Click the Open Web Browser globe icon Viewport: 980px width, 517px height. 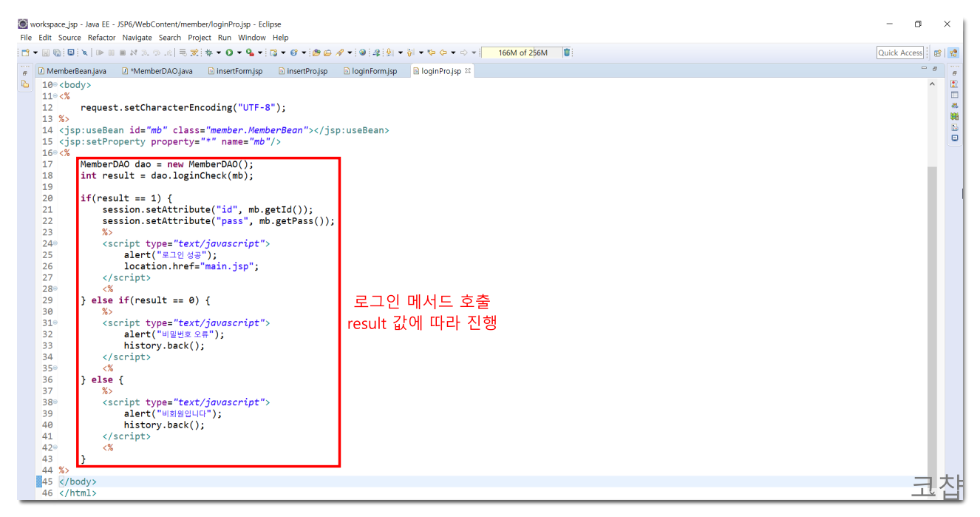point(363,53)
